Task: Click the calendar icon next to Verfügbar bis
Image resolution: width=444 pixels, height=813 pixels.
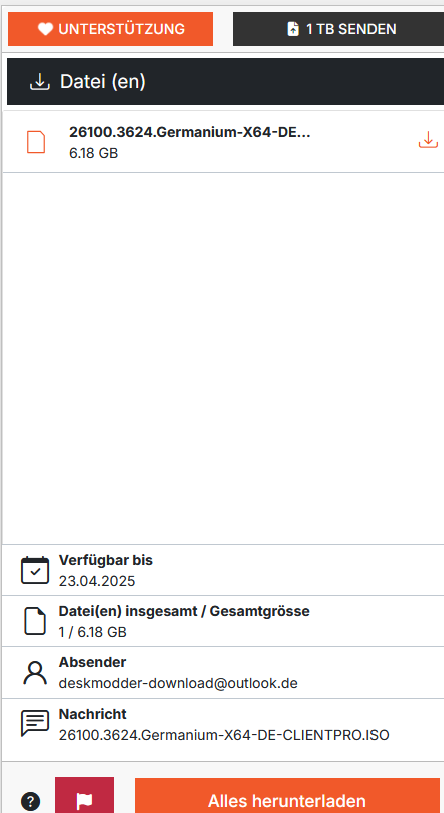Action: click(35, 570)
